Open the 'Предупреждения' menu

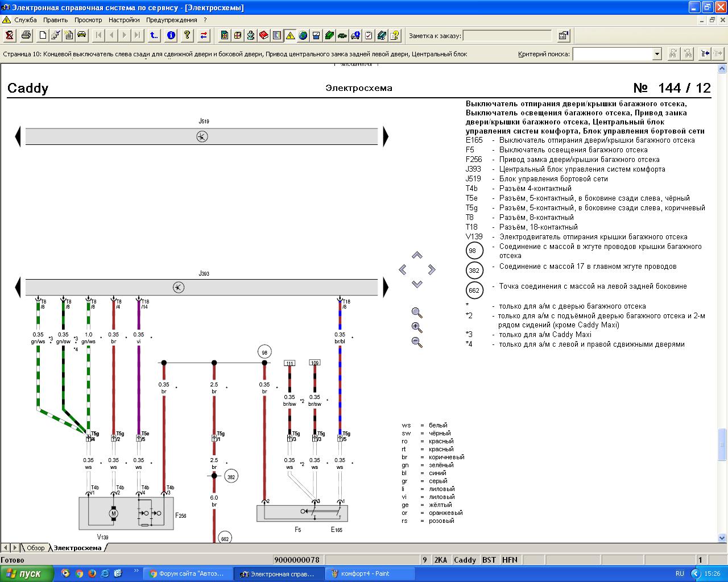(172, 20)
